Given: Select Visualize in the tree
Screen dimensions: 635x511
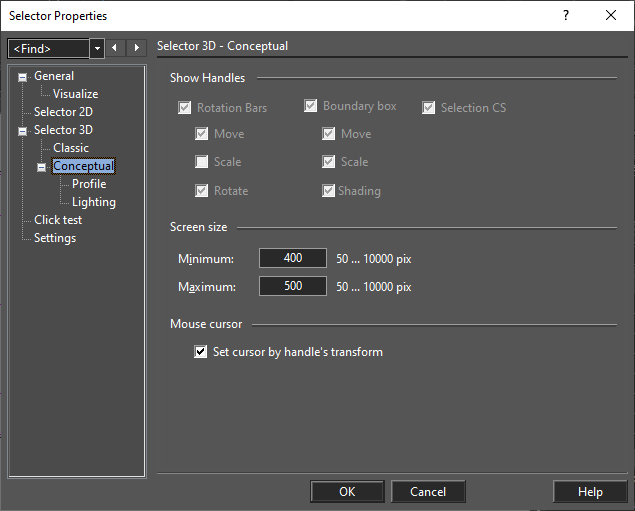Looking at the screenshot, I should pos(76,94).
